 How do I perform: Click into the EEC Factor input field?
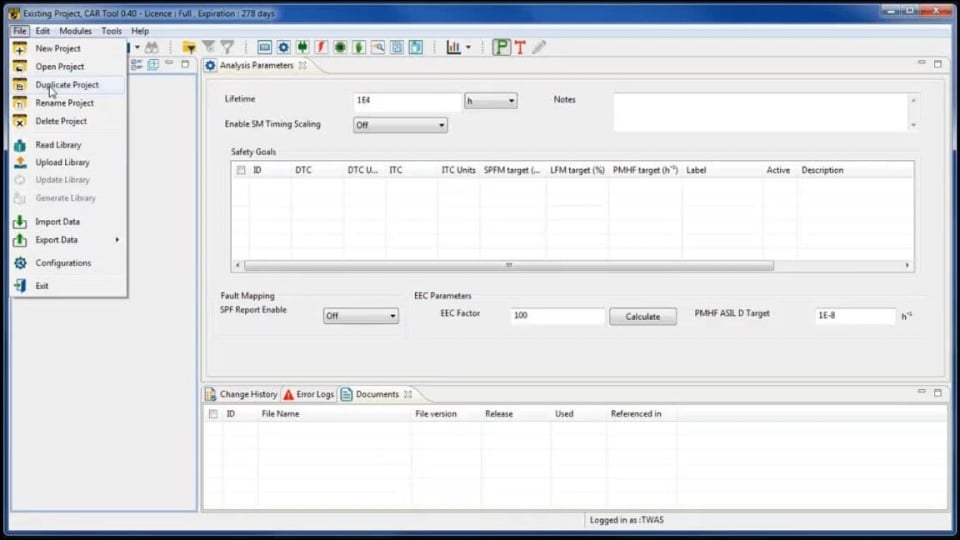coord(557,316)
